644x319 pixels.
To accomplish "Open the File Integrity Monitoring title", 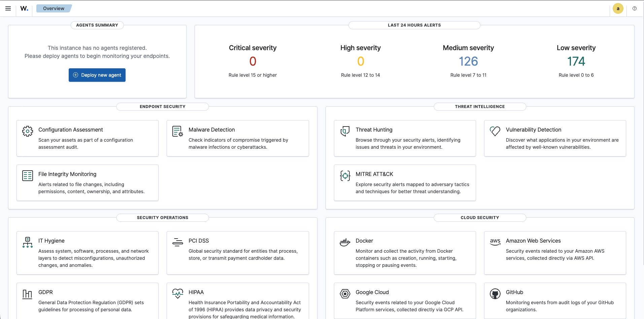I will [67, 174].
